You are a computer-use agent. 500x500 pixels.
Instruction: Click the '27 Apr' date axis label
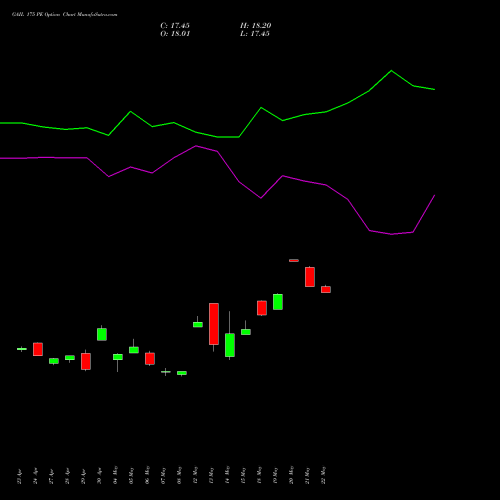(51, 477)
